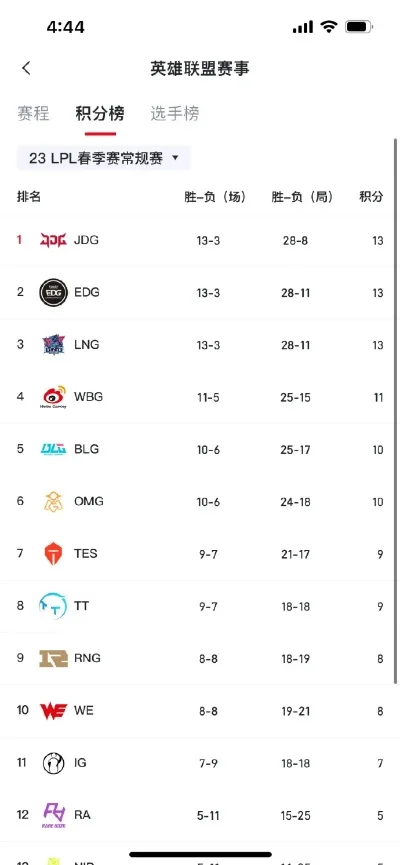Tap the OMG team logo
Image resolution: width=400 pixels, height=865 pixels.
(54, 501)
